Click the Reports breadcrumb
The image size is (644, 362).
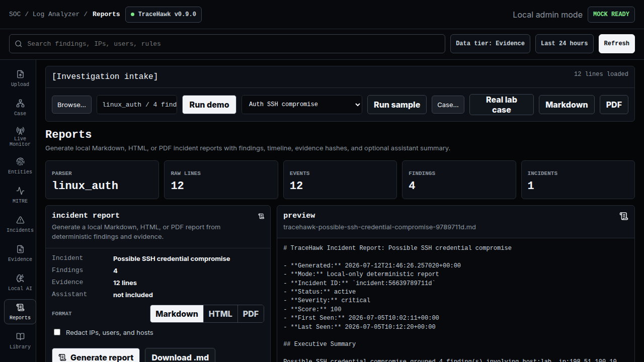coord(106,14)
